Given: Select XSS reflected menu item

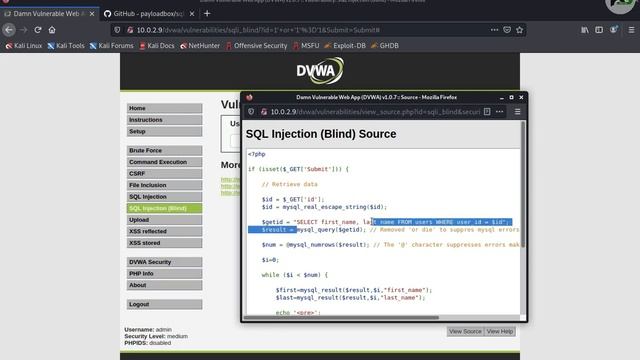Looking at the screenshot, I should pos(164,231).
